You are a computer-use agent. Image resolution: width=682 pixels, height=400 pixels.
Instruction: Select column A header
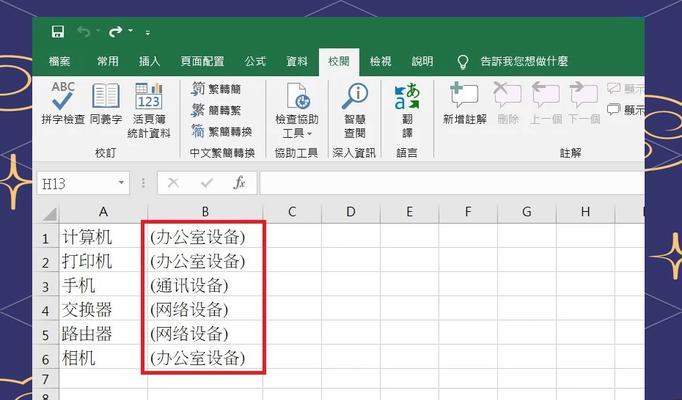pyautogui.click(x=103, y=212)
